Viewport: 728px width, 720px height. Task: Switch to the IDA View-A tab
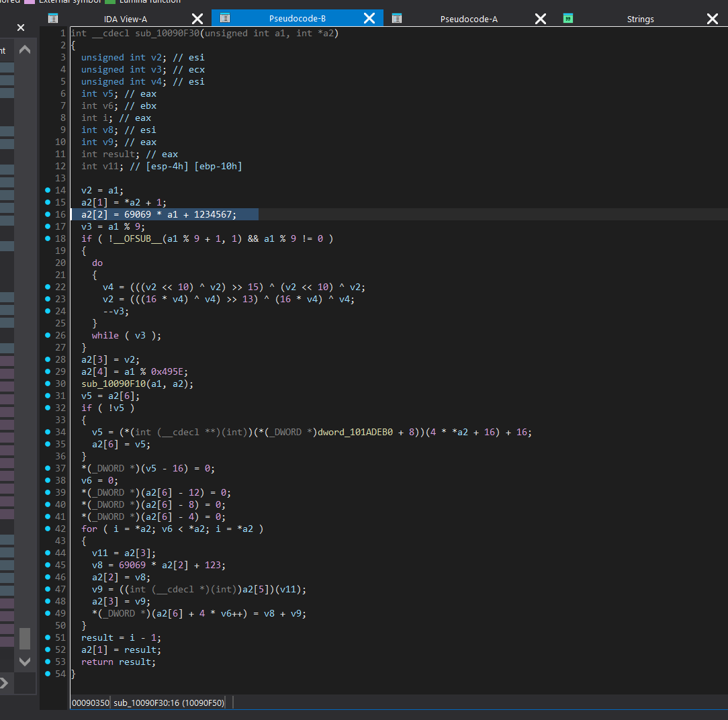click(126, 19)
